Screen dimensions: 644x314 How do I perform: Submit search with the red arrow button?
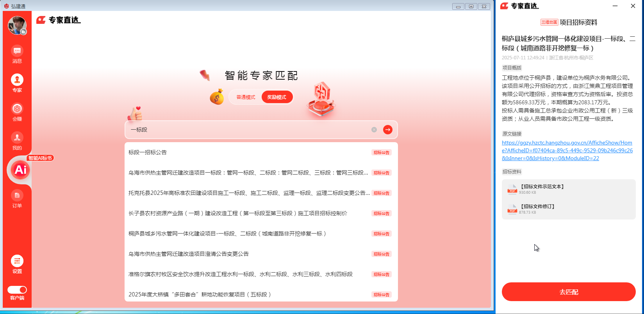[x=387, y=130]
